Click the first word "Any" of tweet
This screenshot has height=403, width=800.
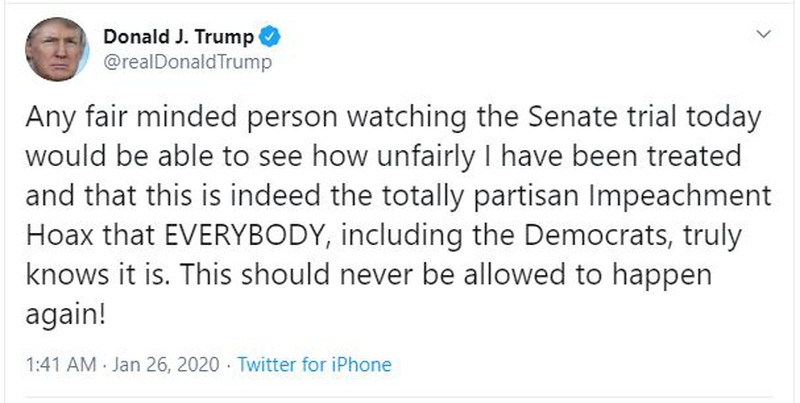[46, 120]
